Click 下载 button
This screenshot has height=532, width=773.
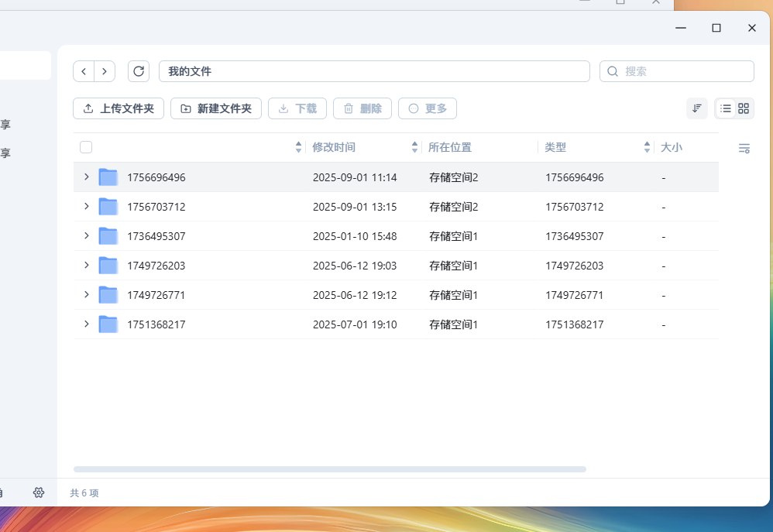click(x=297, y=108)
